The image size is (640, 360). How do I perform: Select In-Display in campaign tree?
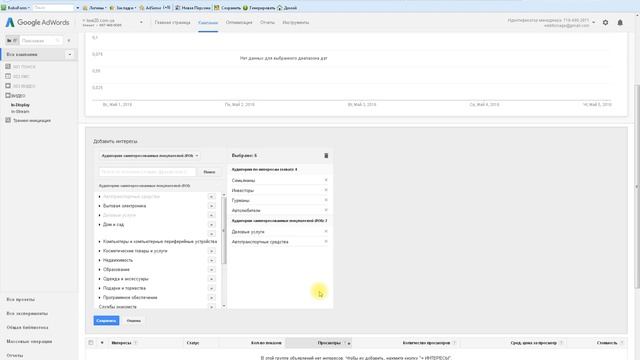click(20, 105)
